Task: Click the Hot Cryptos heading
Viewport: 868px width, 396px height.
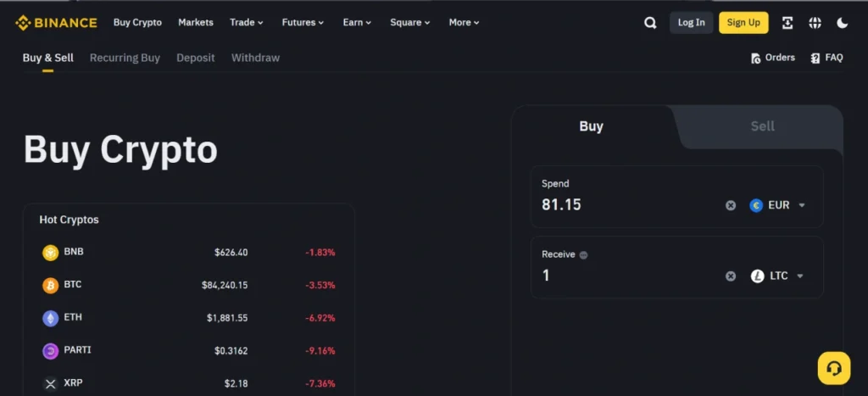Action: [x=70, y=220]
